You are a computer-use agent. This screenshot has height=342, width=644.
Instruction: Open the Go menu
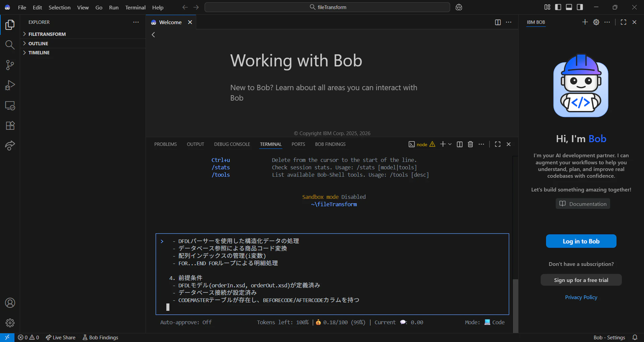[99, 7]
